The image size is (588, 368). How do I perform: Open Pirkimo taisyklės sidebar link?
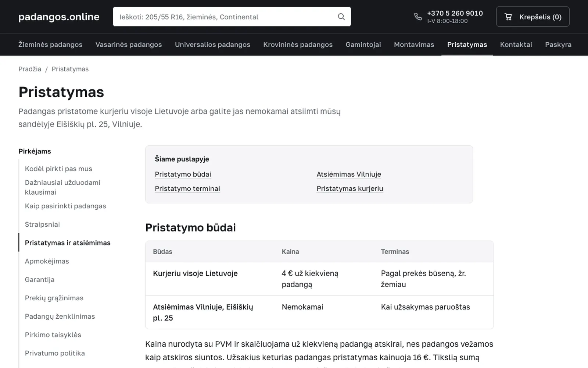click(x=53, y=335)
